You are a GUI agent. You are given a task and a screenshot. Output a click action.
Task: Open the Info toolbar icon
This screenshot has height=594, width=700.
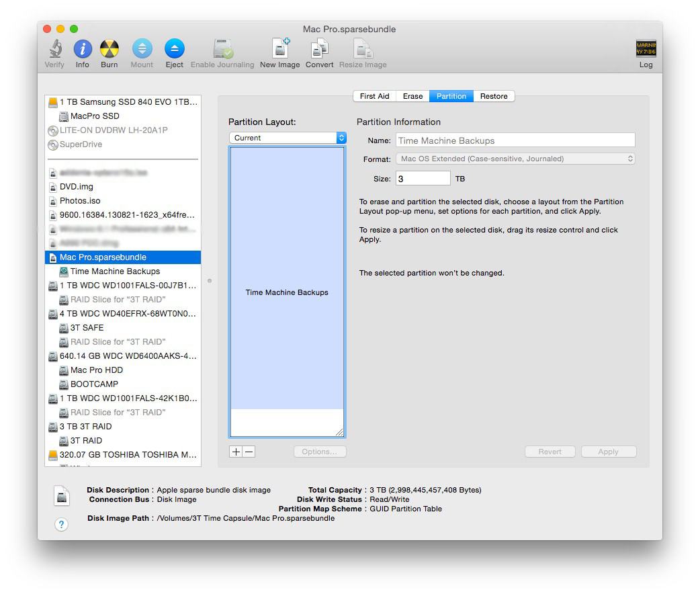click(83, 48)
